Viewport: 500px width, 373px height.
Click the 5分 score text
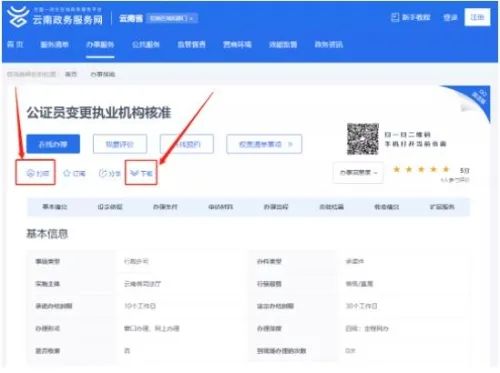coord(464,171)
